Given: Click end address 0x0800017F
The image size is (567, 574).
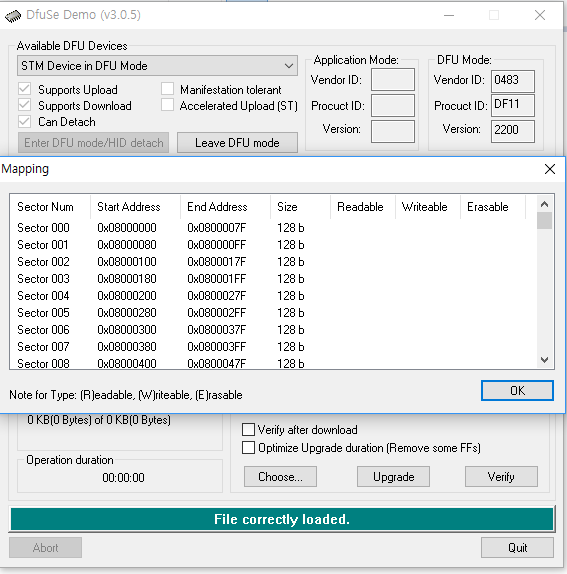Looking at the screenshot, I should point(217,262).
